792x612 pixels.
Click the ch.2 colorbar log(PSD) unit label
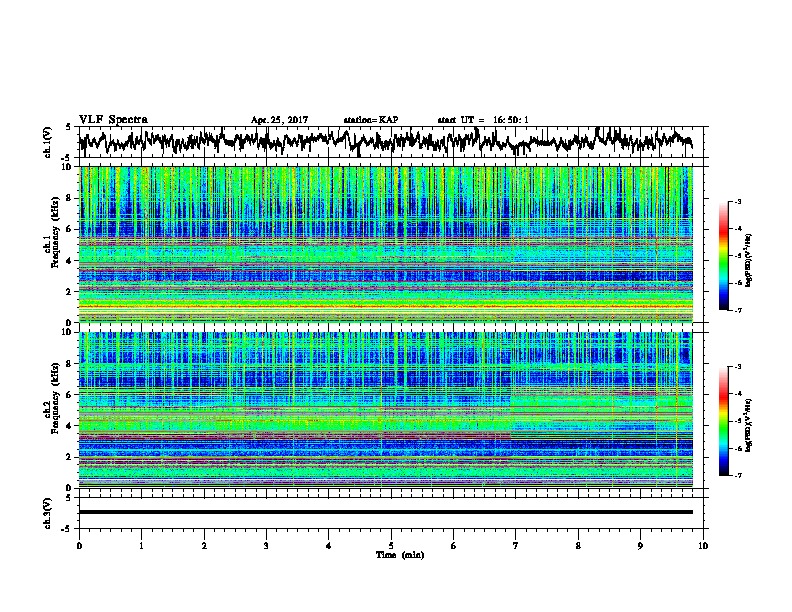click(749, 425)
